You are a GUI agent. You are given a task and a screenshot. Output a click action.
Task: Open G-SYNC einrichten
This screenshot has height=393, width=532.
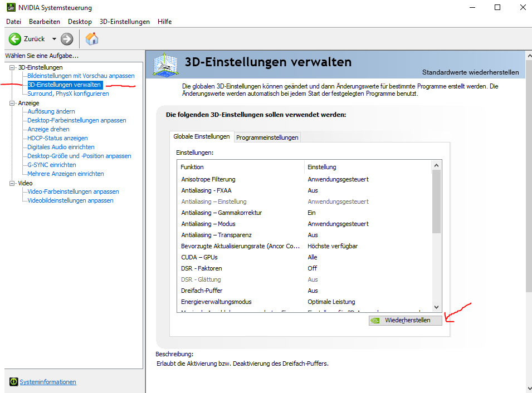(x=52, y=165)
